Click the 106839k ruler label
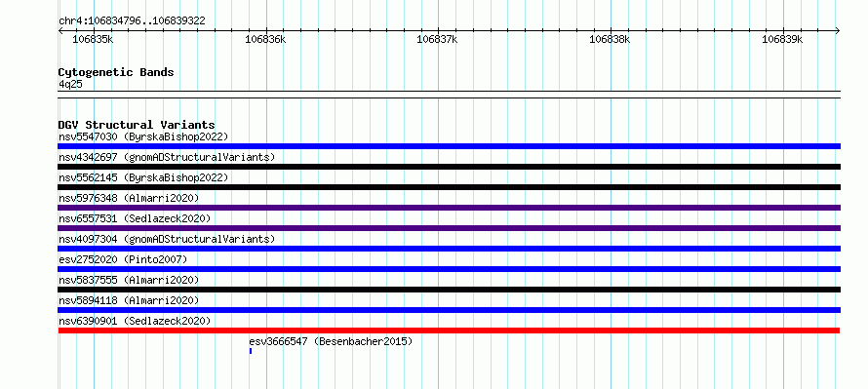This screenshot has height=389, width=868. pyautogui.click(x=782, y=39)
